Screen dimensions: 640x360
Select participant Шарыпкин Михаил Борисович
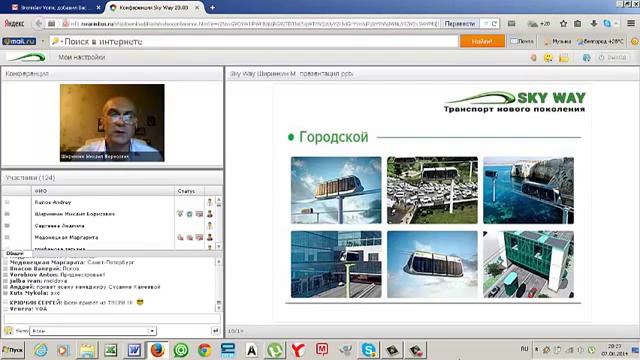pos(75,214)
